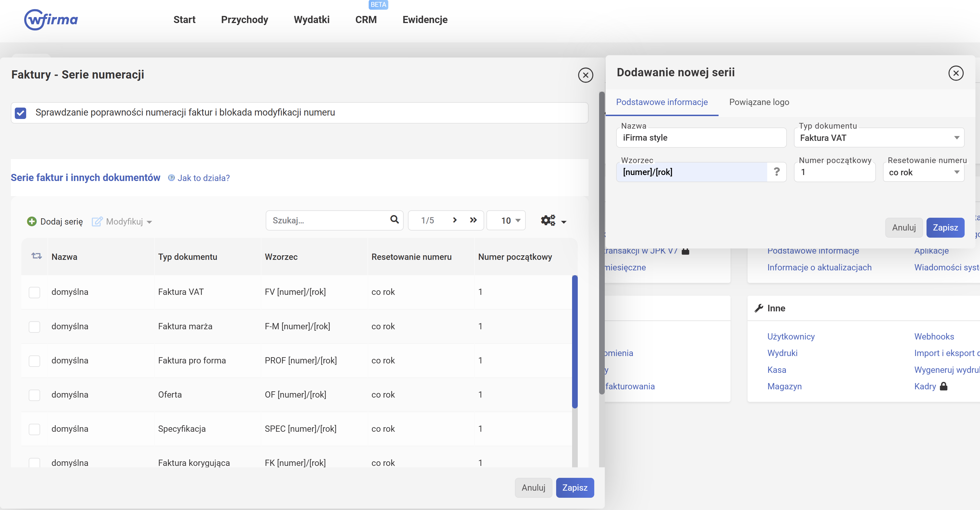Check the Faktura VAT row checkbox
The height and width of the screenshot is (510, 980).
pos(34,292)
